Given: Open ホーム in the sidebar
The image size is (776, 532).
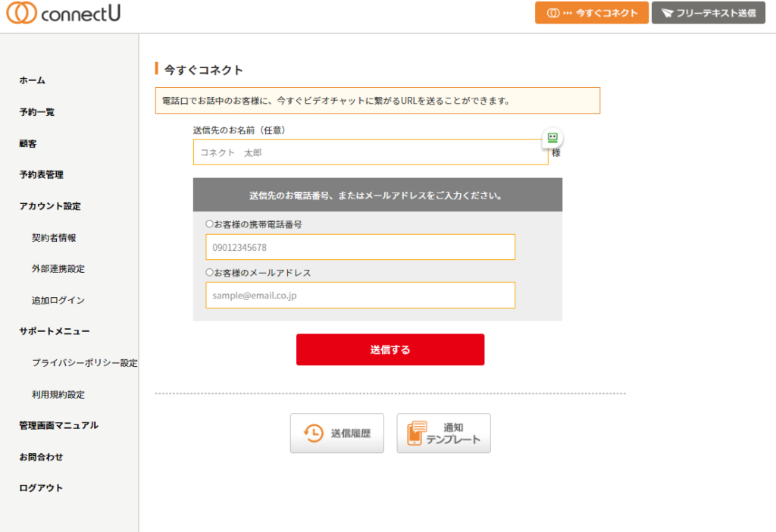Looking at the screenshot, I should tap(32, 80).
